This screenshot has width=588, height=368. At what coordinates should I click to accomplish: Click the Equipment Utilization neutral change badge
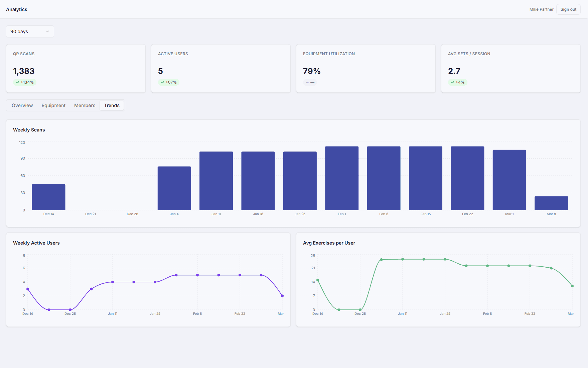click(x=310, y=82)
